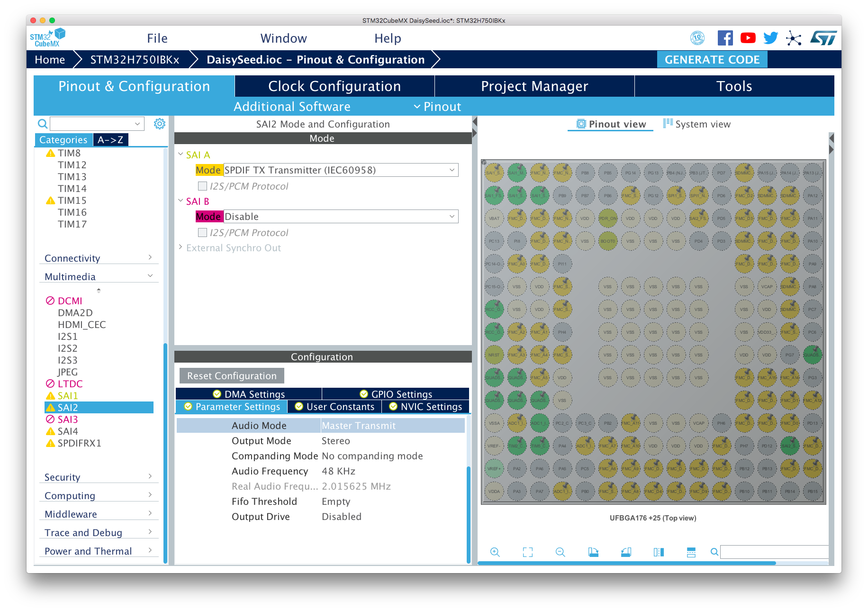The image size is (868, 611).
Task: Click the zoom out magnifier icon
Action: [x=560, y=552]
